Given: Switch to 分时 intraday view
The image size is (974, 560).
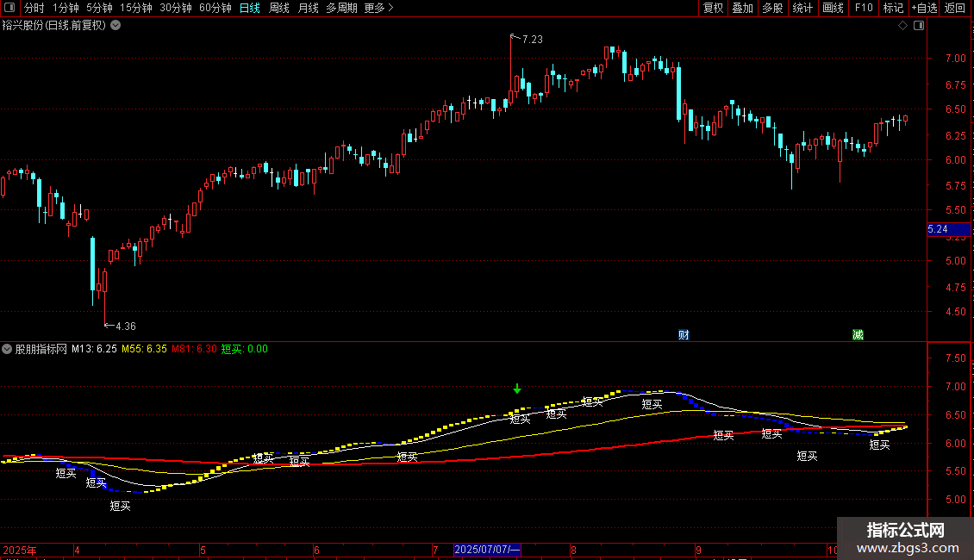Looking at the screenshot, I should [x=34, y=8].
